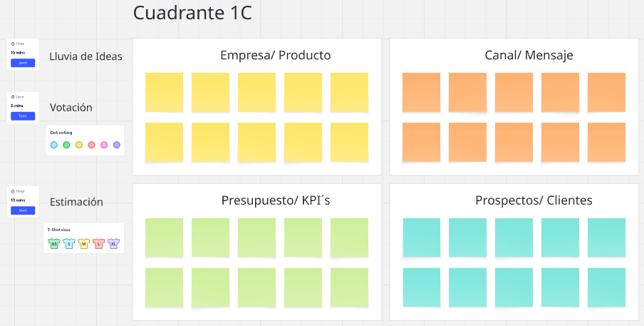Select the yellow M T-shirt icon
The width and height of the screenshot is (644, 326).
tap(83, 244)
